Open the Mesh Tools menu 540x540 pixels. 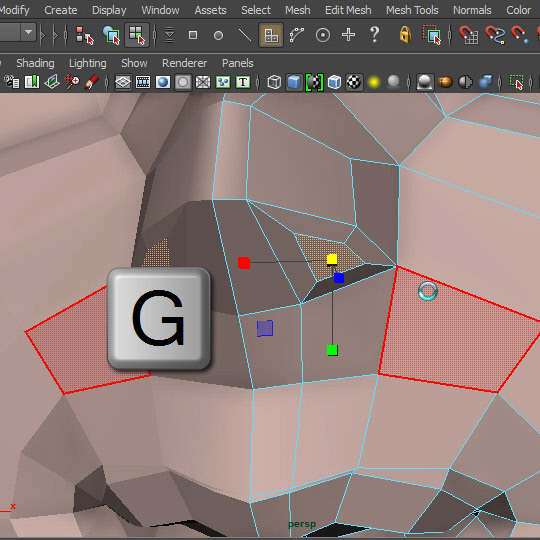point(412,10)
